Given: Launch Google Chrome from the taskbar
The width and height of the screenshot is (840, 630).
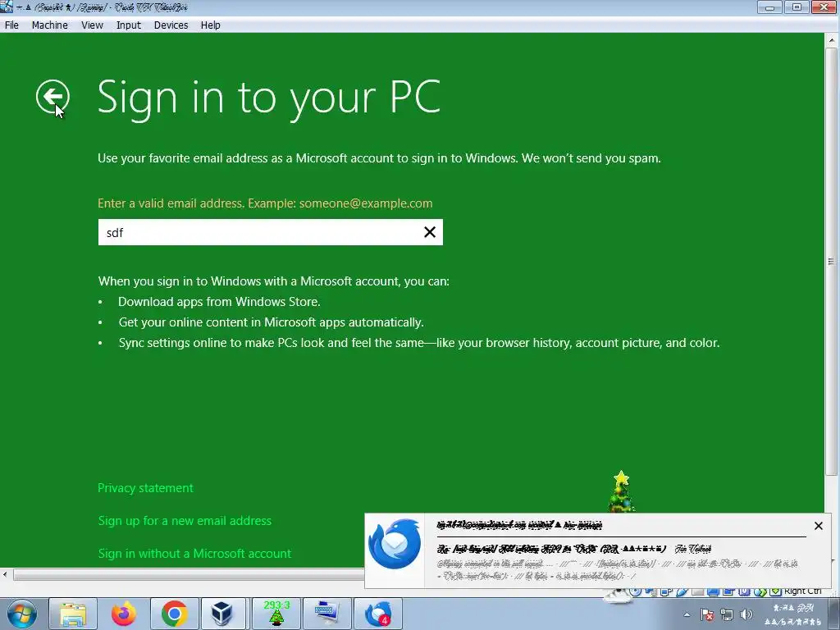Looking at the screenshot, I should tap(175, 614).
